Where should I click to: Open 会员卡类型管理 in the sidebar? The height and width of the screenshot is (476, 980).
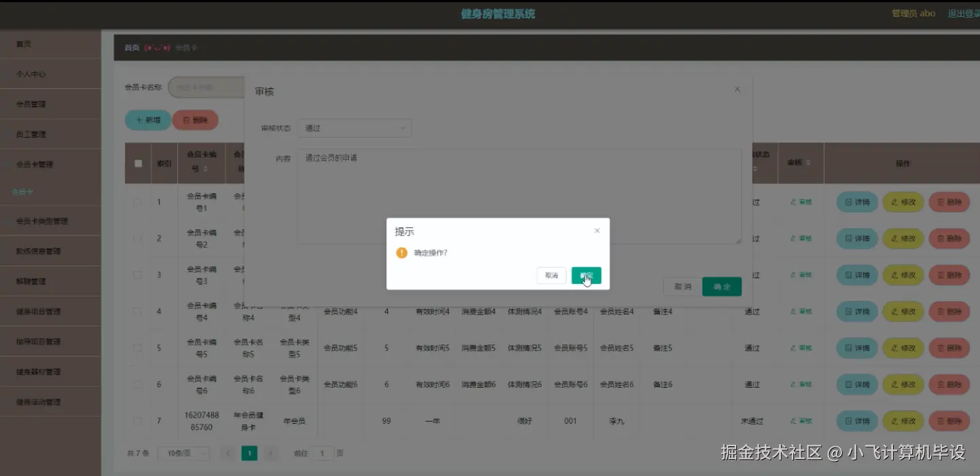50,221
